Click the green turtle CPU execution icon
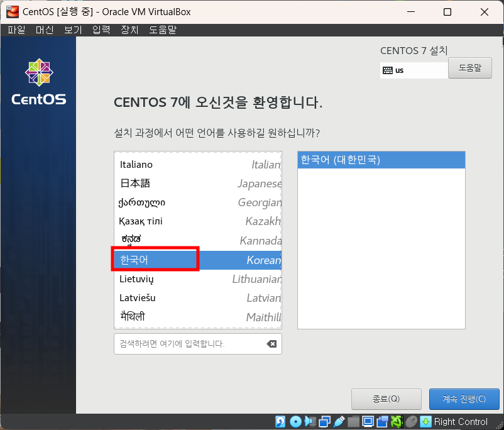504x430 pixels. [397, 421]
